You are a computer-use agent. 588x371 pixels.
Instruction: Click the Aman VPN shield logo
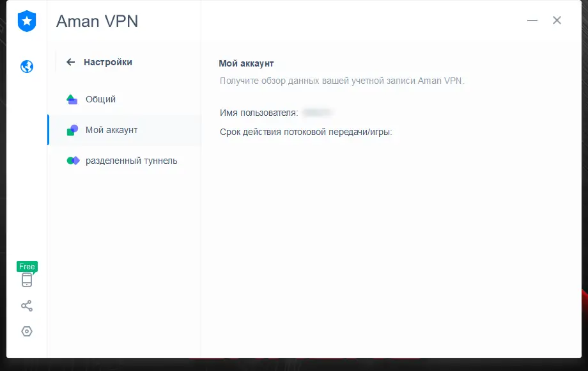[x=26, y=20]
